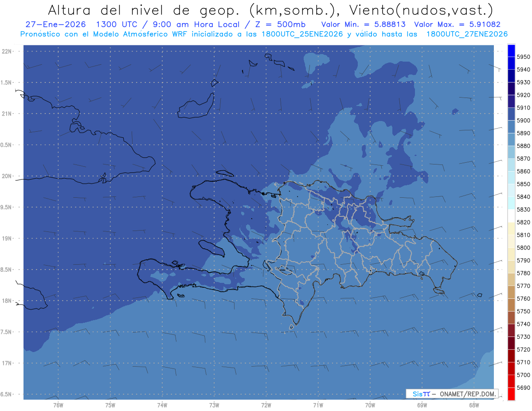The height and width of the screenshot is (411, 532).
Task: Click the '76W' longitude label
Action: click(x=58, y=405)
